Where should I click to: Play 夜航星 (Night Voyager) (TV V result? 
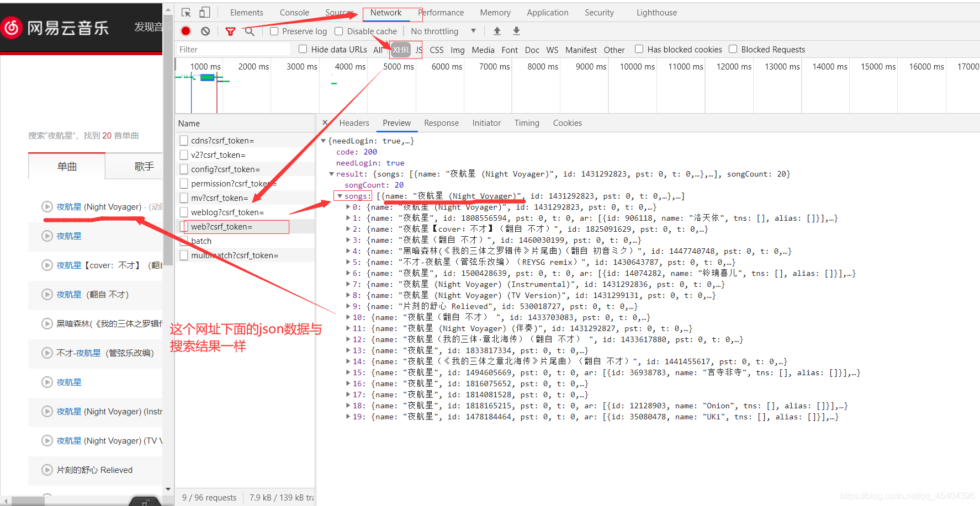[x=47, y=440]
